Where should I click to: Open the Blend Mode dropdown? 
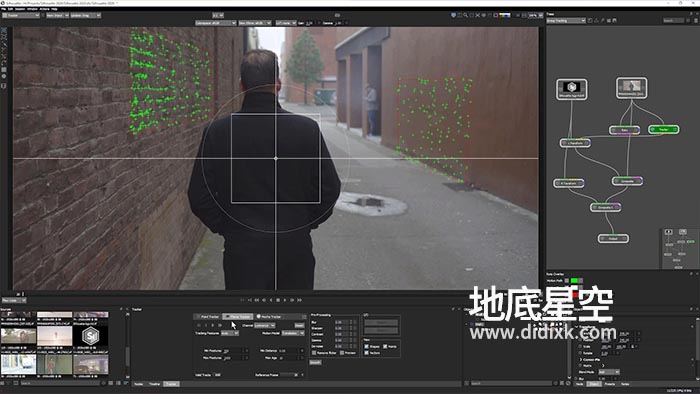[609, 372]
